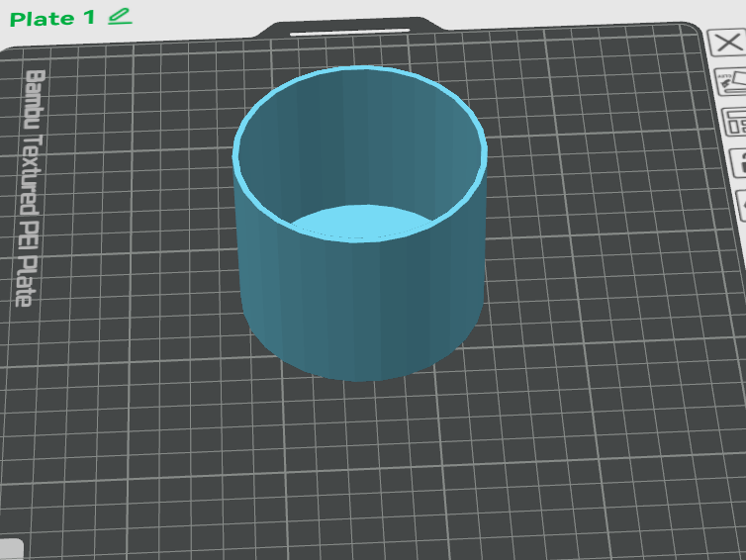Click the top rim of the cylinder
The image size is (746, 560).
tap(360, 69)
